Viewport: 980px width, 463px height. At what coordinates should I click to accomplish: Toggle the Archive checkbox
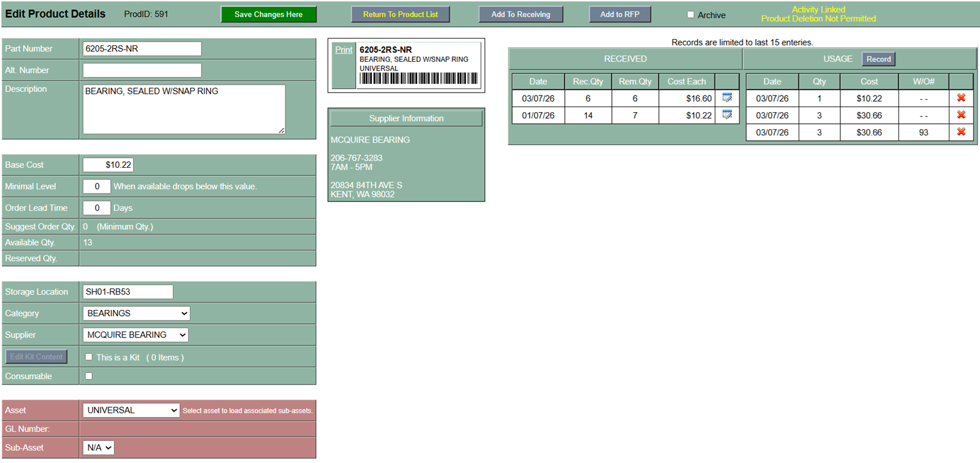tap(690, 15)
